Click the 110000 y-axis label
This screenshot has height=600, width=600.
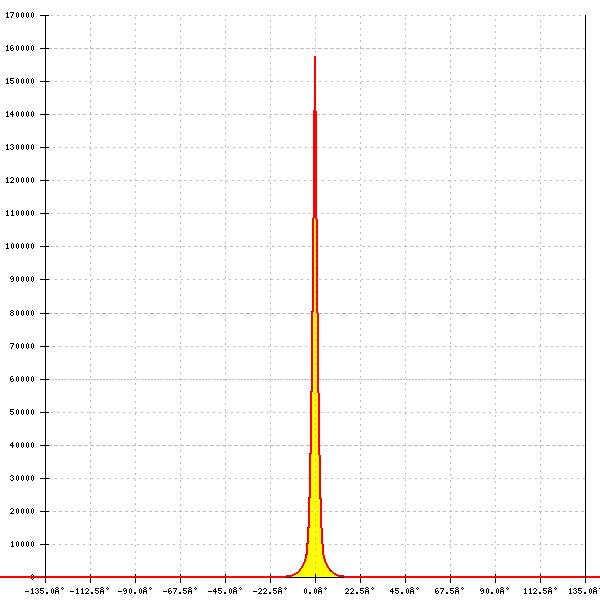tap(20, 213)
